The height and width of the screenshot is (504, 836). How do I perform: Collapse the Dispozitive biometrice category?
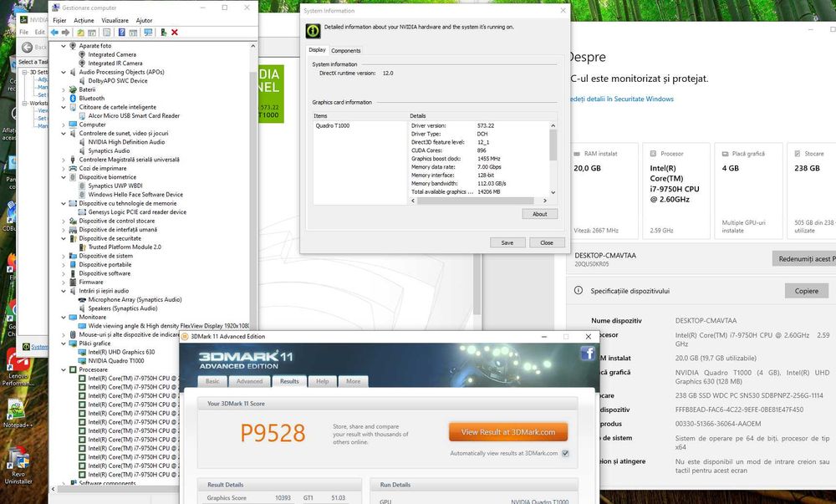coord(64,177)
